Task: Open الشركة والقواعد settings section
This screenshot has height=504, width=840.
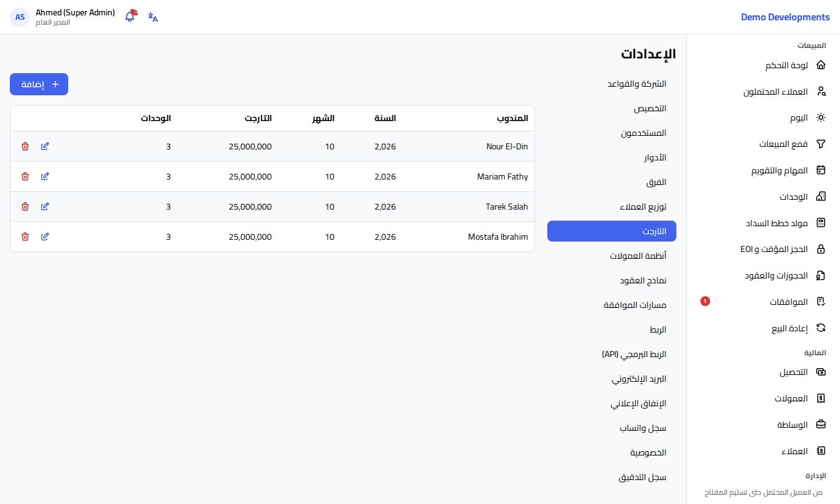Action: [x=612, y=84]
